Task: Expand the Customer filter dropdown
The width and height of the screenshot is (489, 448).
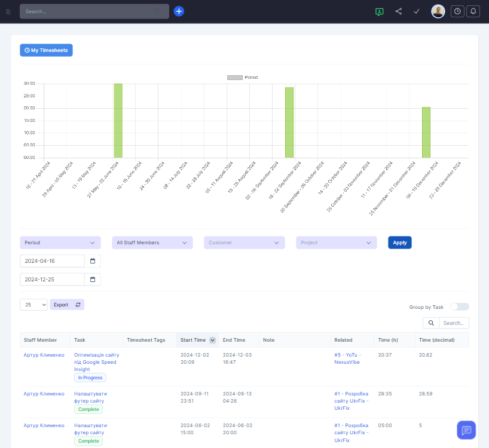Action: coord(244,243)
